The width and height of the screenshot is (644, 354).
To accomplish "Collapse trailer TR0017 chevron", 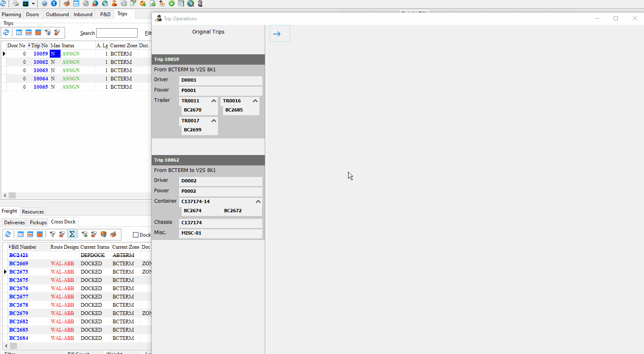I will (x=214, y=121).
